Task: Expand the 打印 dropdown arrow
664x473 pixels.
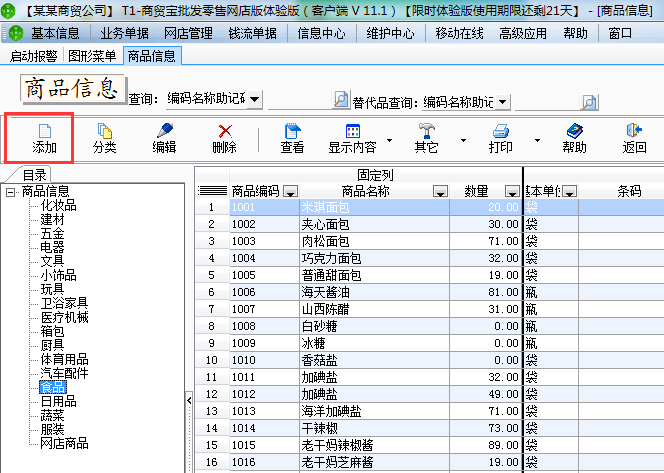Action: click(537, 140)
